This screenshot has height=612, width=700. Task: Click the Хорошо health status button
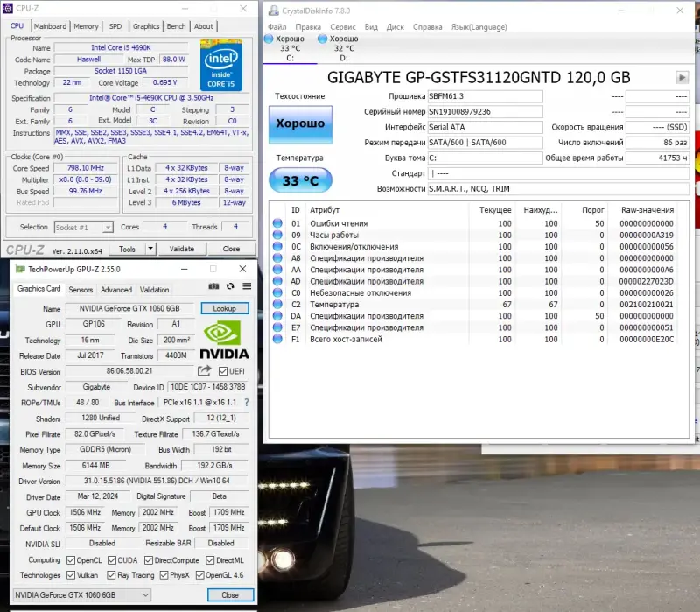tap(300, 124)
